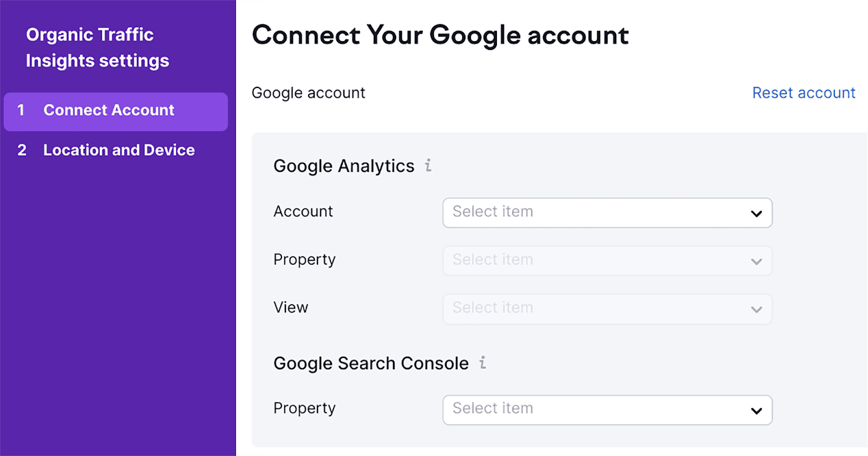Click the Analytics Property chevron arrow
Viewport: 868px width, 456px height.
(x=756, y=261)
